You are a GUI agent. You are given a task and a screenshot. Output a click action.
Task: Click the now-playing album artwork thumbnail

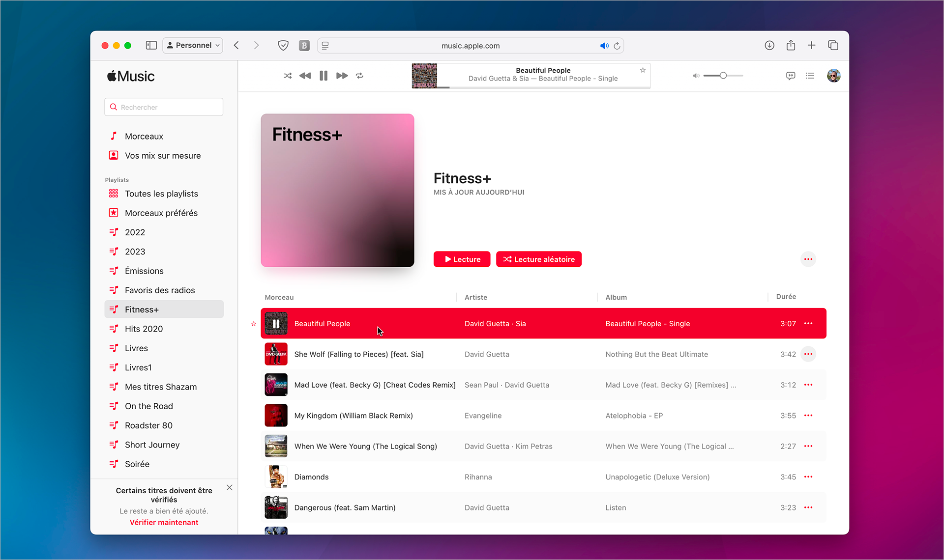point(424,76)
